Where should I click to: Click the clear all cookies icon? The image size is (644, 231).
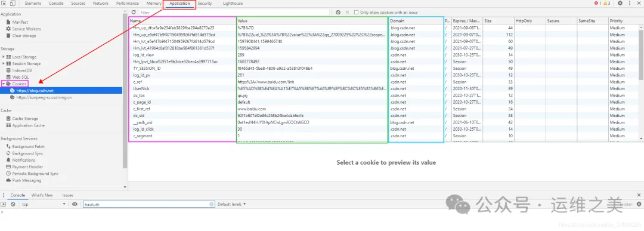point(338,13)
